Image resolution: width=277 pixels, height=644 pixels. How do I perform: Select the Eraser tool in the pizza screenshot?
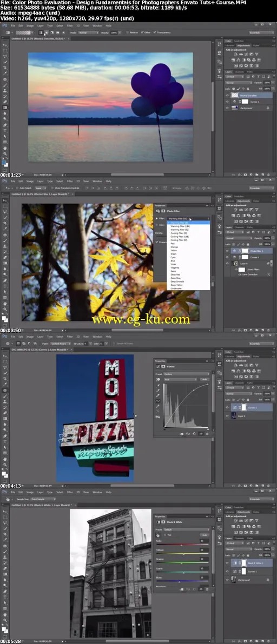[5, 413]
